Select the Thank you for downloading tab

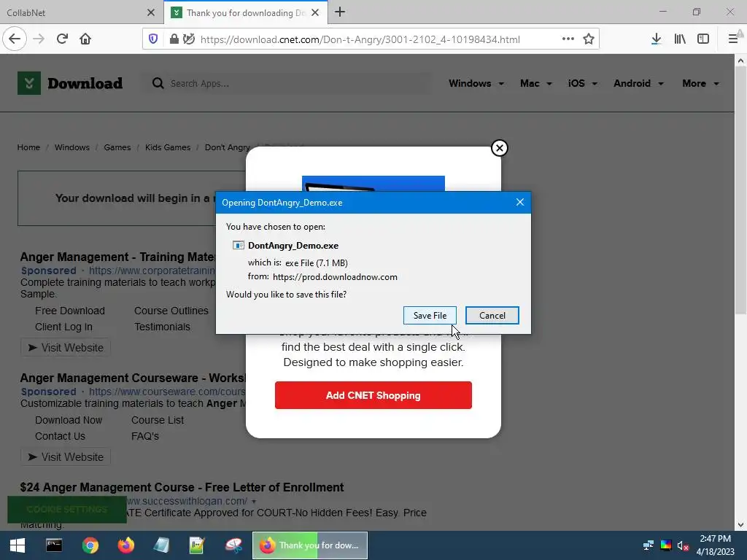(245, 12)
